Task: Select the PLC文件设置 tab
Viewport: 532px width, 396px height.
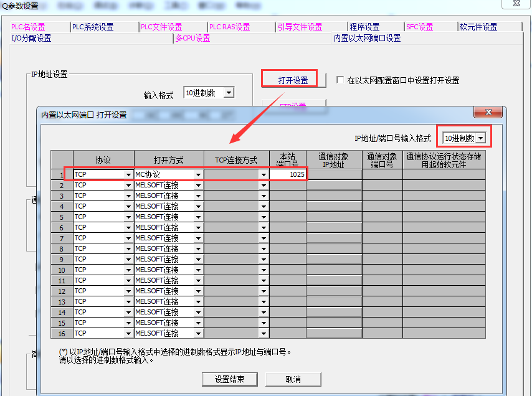Action: (161, 27)
